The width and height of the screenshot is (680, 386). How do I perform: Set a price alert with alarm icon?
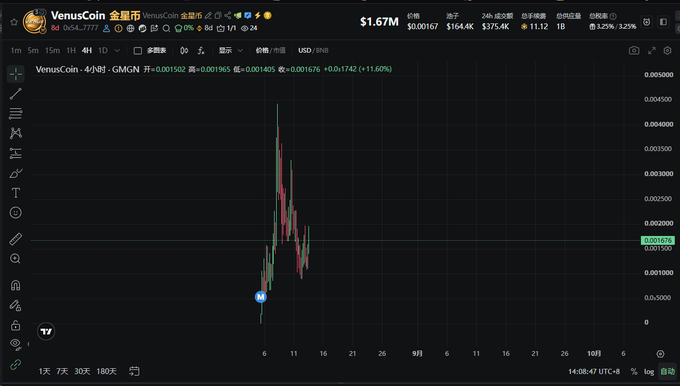coord(647,22)
